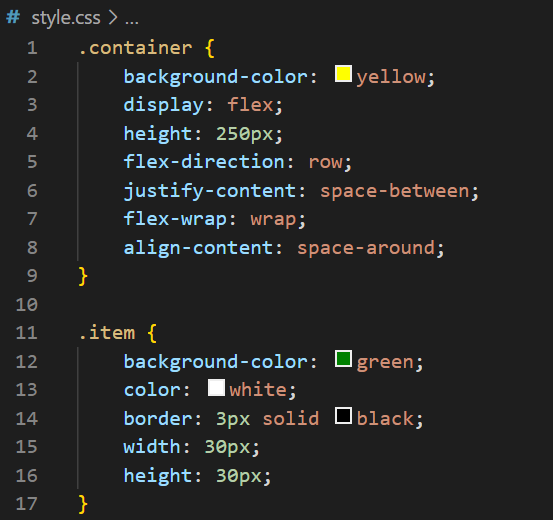Click the value 'row'

coord(326,162)
